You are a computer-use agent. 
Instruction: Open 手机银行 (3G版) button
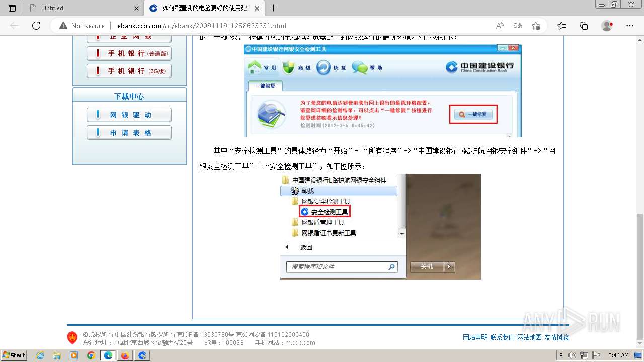point(129,71)
